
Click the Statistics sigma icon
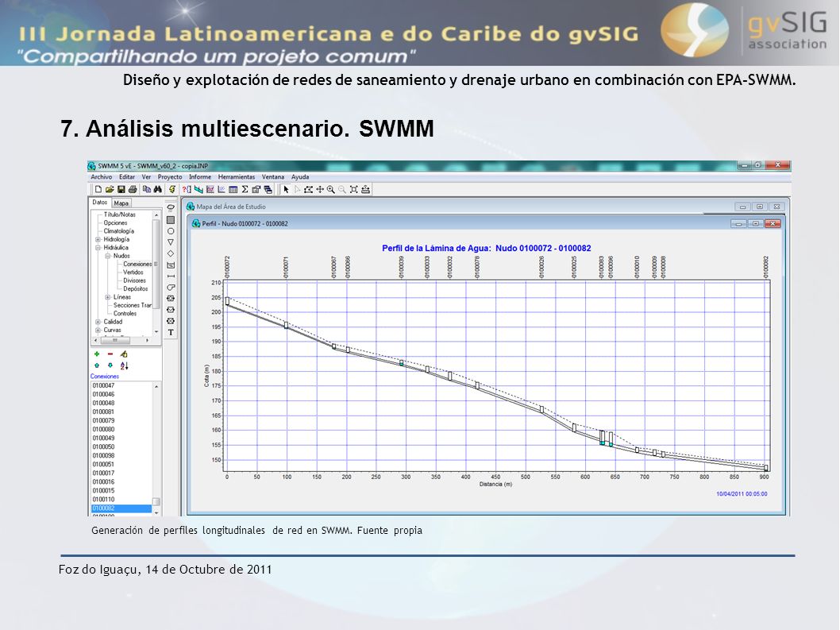click(x=245, y=189)
